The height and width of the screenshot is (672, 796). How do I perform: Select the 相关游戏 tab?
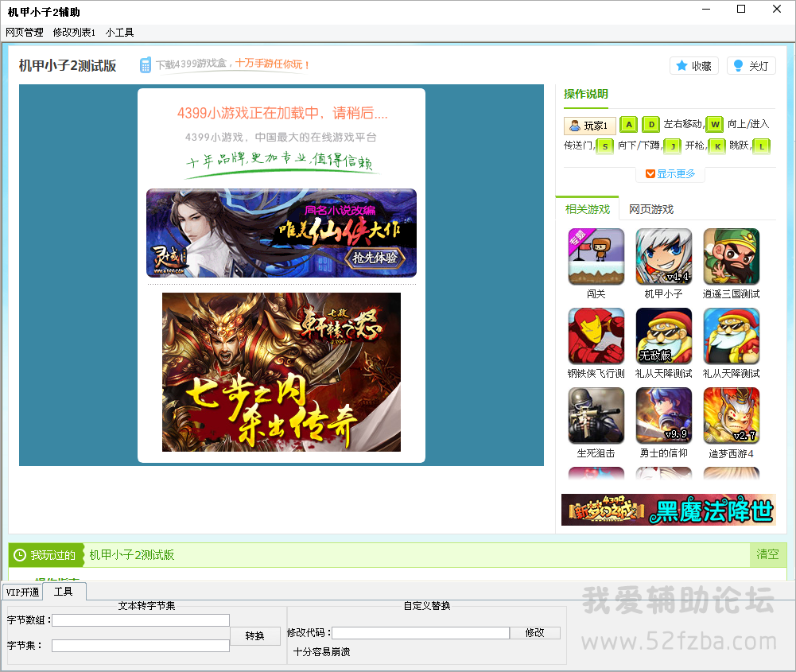[x=588, y=209]
